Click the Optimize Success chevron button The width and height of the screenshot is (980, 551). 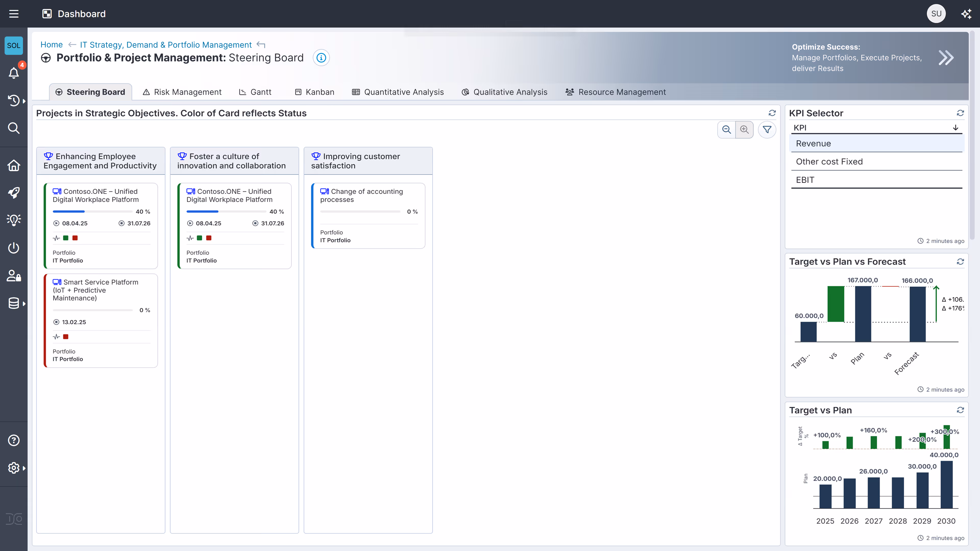[x=946, y=57]
